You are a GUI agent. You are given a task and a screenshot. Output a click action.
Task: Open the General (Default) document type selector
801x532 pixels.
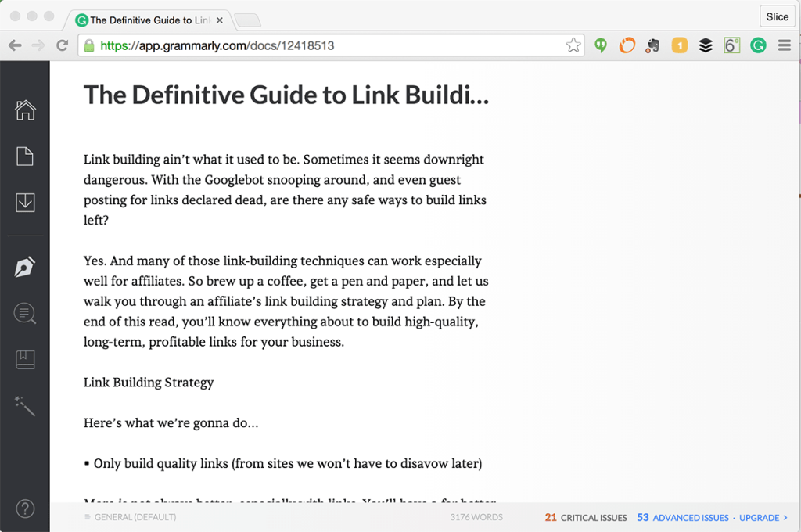pyautogui.click(x=131, y=517)
